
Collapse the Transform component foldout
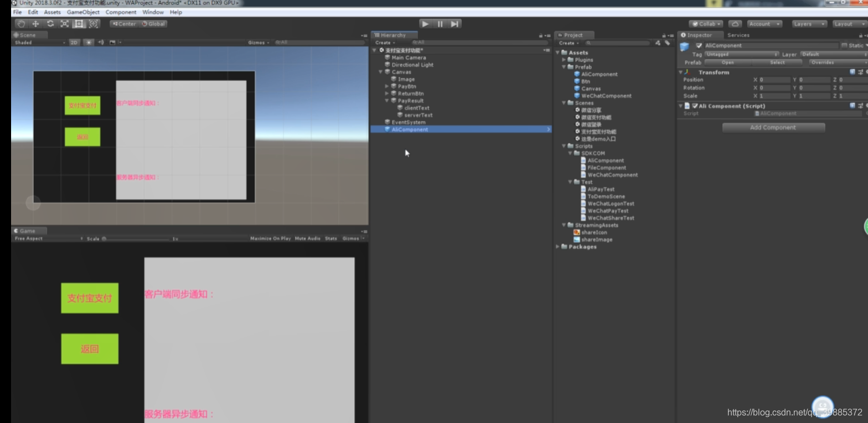680,72
